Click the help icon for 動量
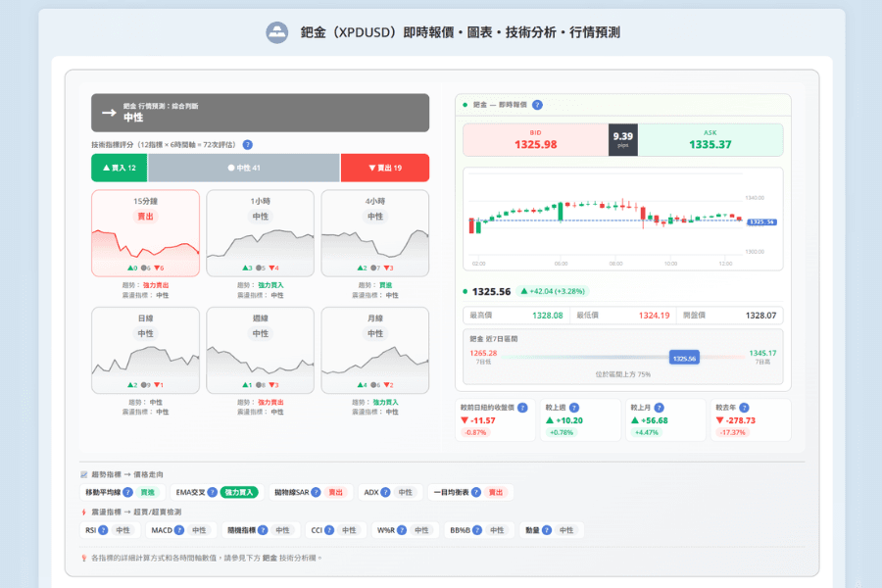Image resolution: width=882 pixels, height=588 pixels. pos(546,530)
